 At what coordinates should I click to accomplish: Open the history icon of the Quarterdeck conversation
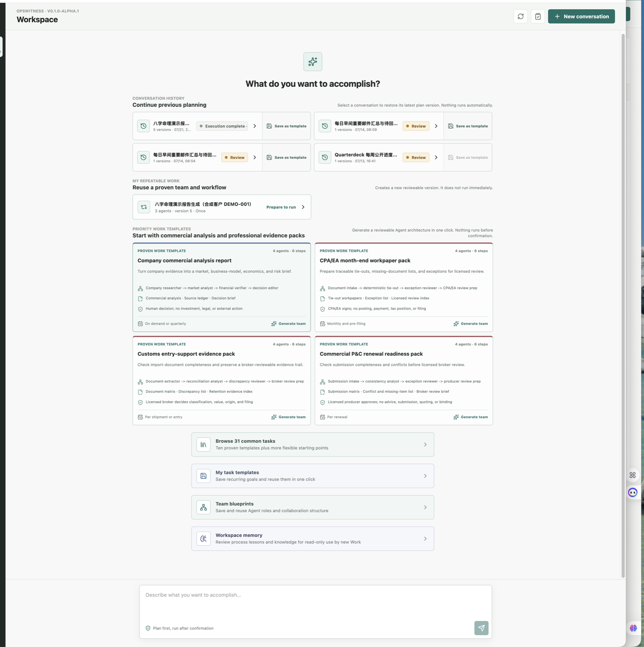(x=325, y=157)
